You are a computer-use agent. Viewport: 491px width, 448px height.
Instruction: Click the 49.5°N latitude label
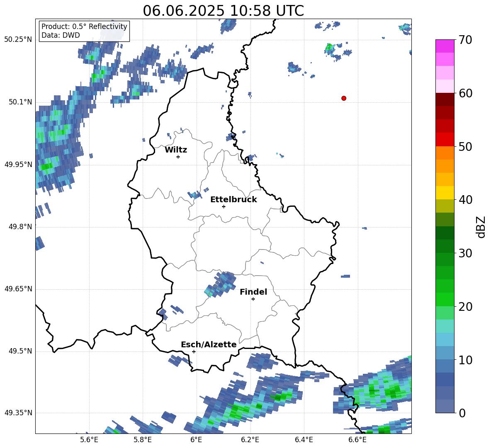20,351
